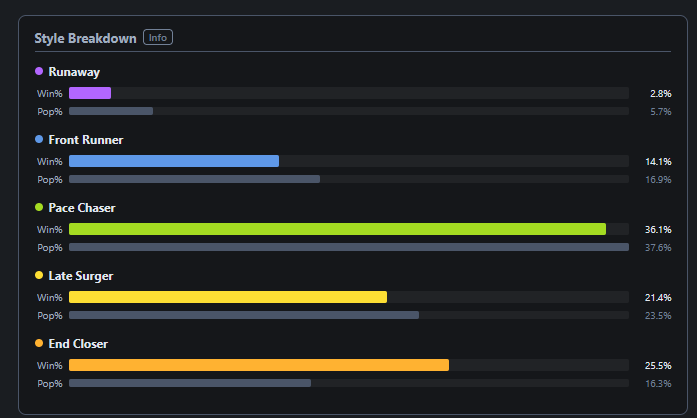Click the 25.5% End Closer win value
The width and height of the screenshot is (697, 418).
658,366
